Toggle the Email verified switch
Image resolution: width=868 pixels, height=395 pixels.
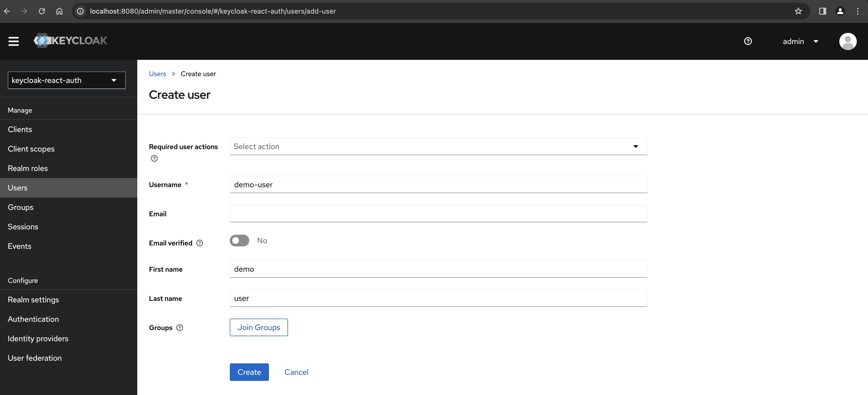click(239, 241)
